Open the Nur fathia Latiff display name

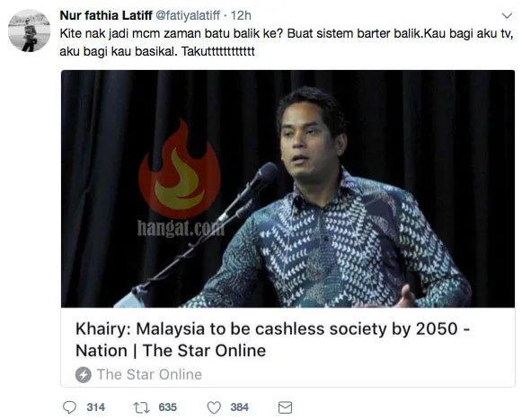tap(106, 15)
